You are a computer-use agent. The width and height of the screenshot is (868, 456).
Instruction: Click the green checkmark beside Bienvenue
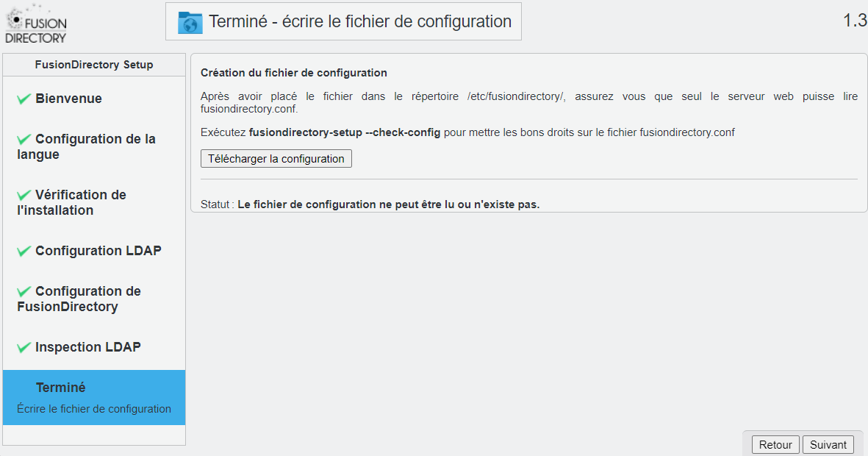coord(24,99)
